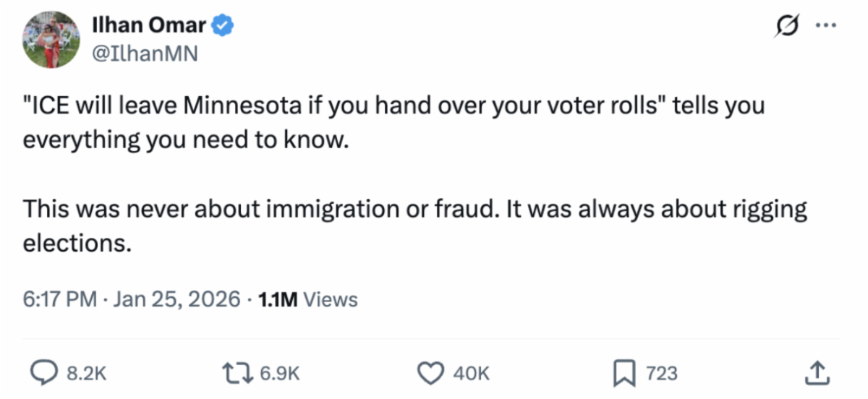Click the 6.9K reposts count
Image resolution: width=868 pixels, height=399 pixels.
278,373
